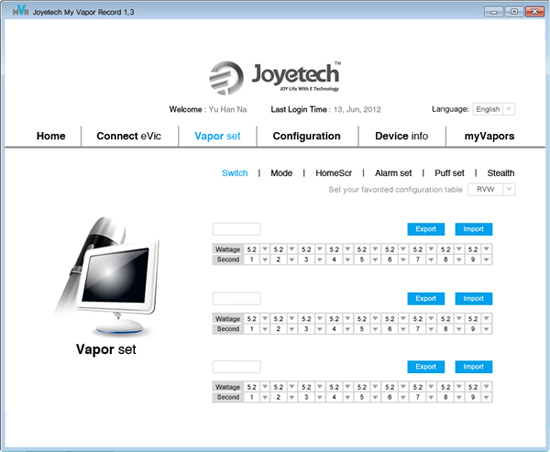
Task: Click the MVR app icon in title bar
Action: pos(21,11)
